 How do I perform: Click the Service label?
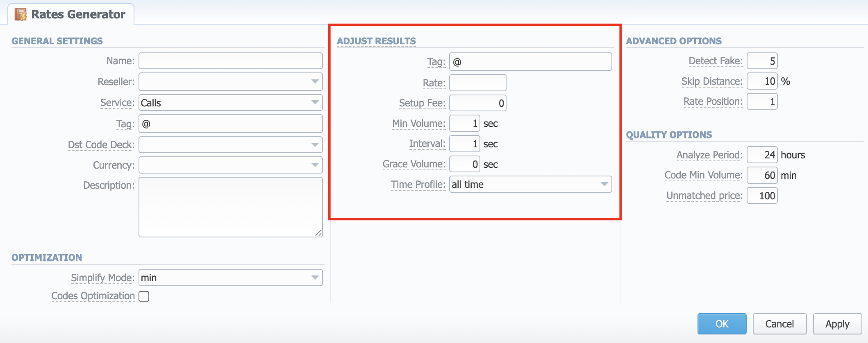(117, 103)
